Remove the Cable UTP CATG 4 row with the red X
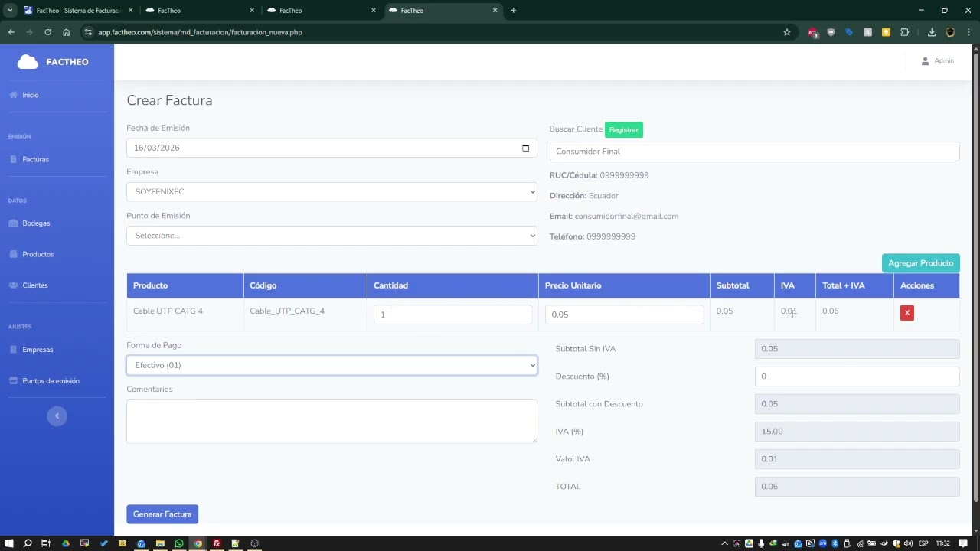The width and height of the screenshot is (980, 551). (x=907, y=312)
